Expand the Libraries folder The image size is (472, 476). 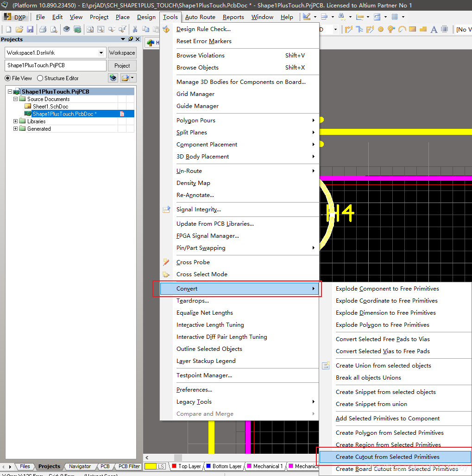(x=15, y=121)
